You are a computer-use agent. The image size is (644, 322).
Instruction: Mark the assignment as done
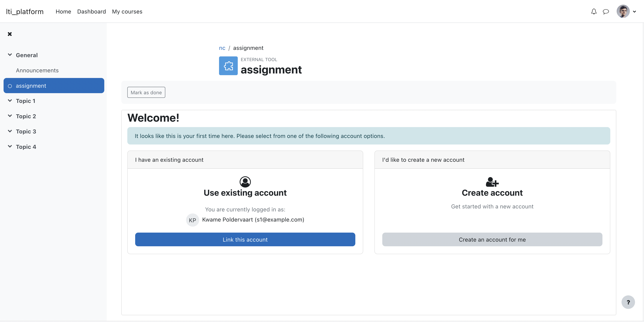click(x=146, y=92)
